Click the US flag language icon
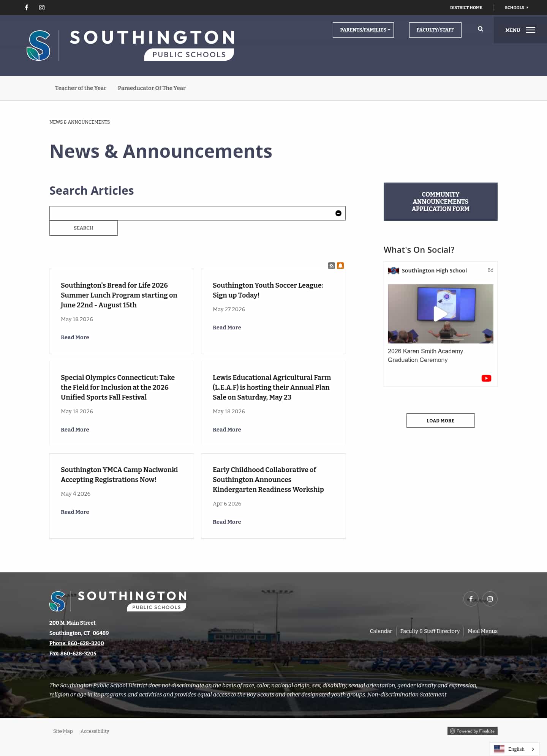 tap(499, 749)
